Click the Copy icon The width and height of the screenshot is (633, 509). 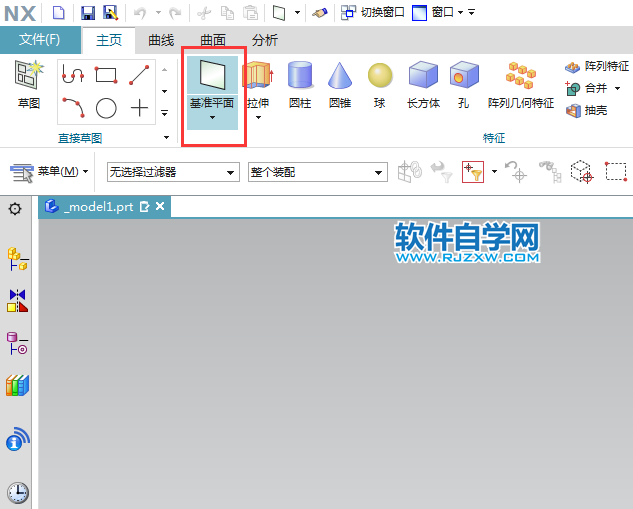point(227,13)
